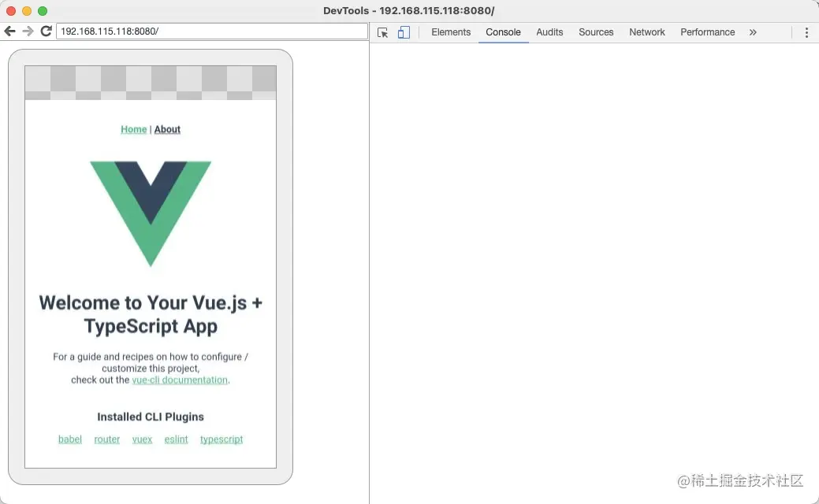Screen dimensions: 819x504
Task: Go back with the left arrow button
Action: pos(10,31)
